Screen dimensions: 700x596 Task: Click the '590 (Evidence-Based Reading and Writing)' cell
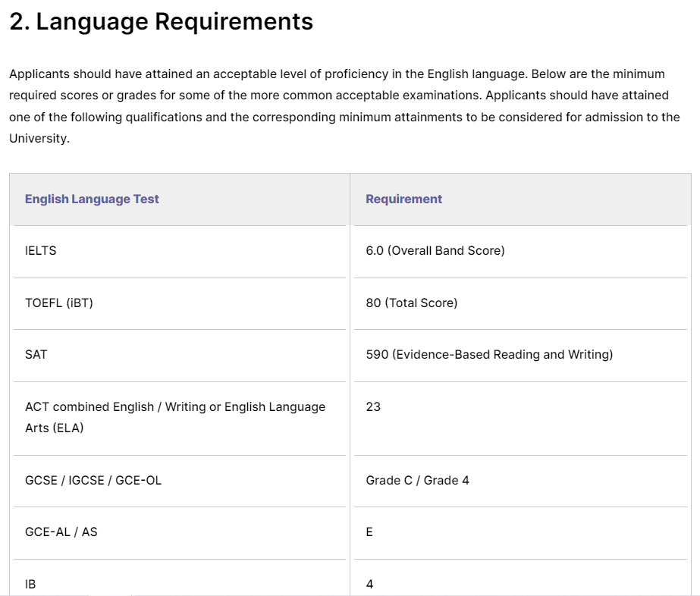click(x=489, y=354)
